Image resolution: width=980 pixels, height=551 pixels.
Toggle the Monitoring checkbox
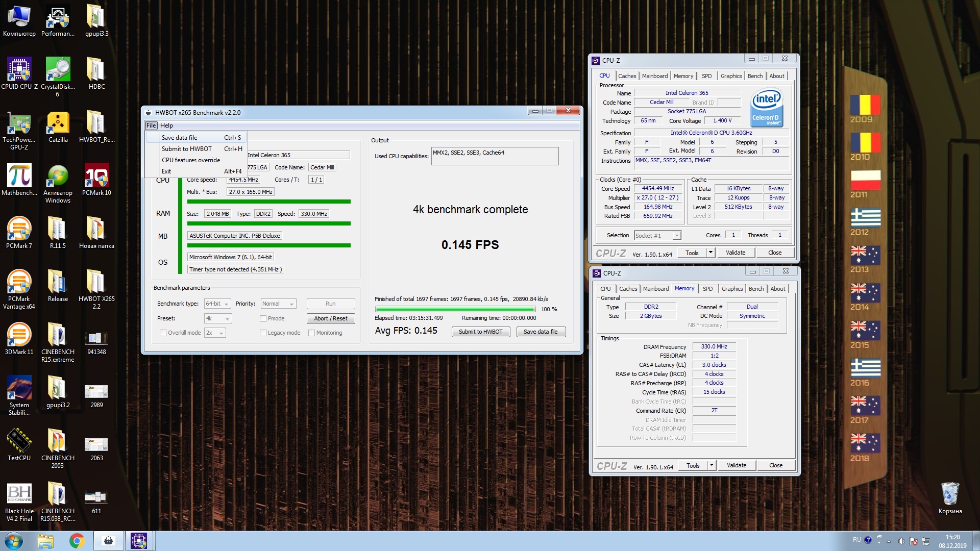(312, 333)
